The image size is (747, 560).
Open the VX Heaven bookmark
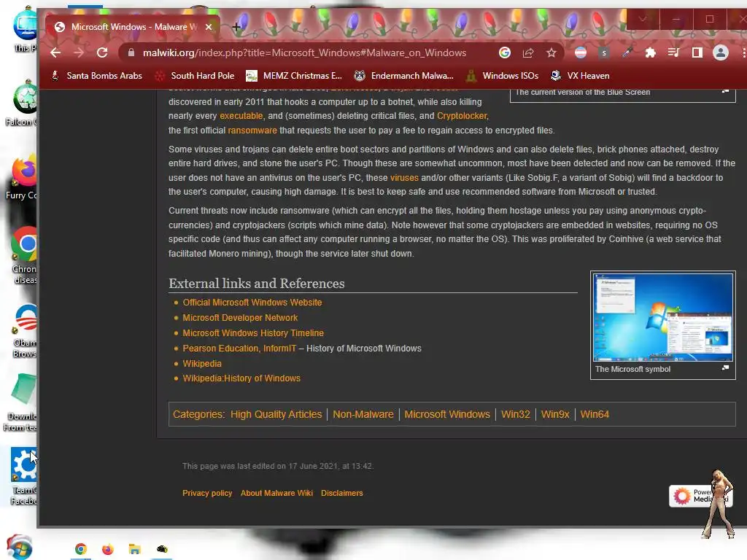[x=580, y=76]
